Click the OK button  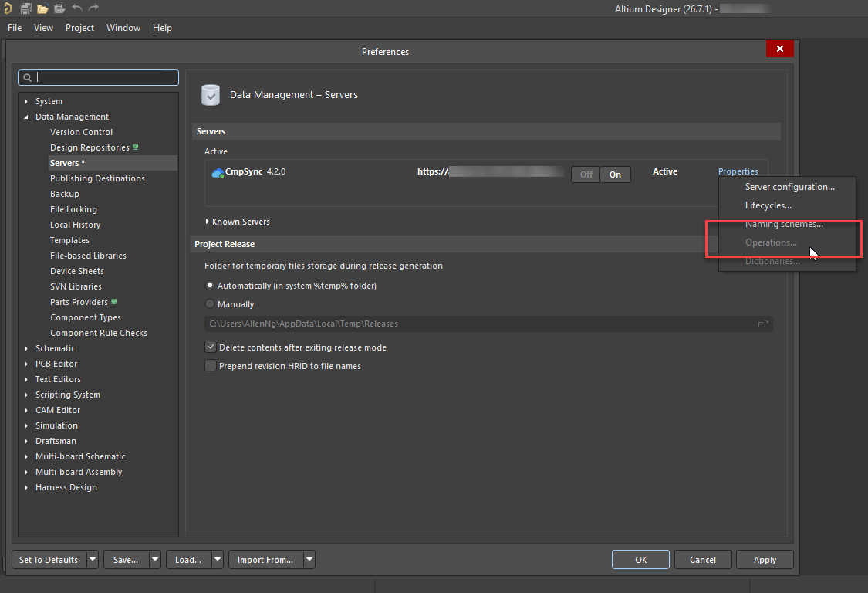(640, 560)
